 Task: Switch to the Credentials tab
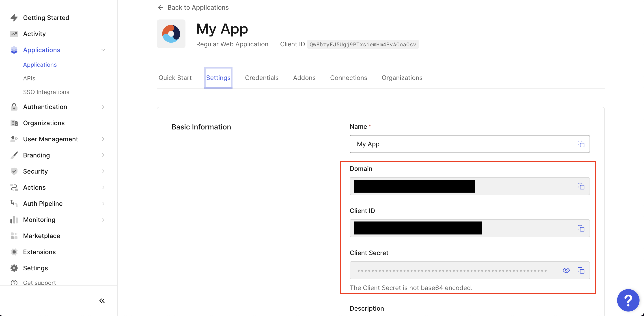coord(261,78)
